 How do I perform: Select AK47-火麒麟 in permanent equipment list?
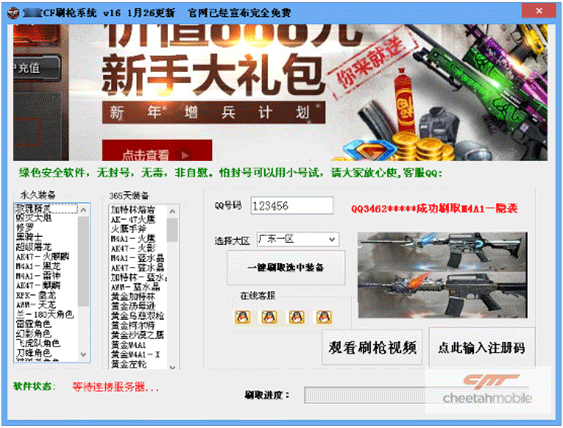coord(42,257)
